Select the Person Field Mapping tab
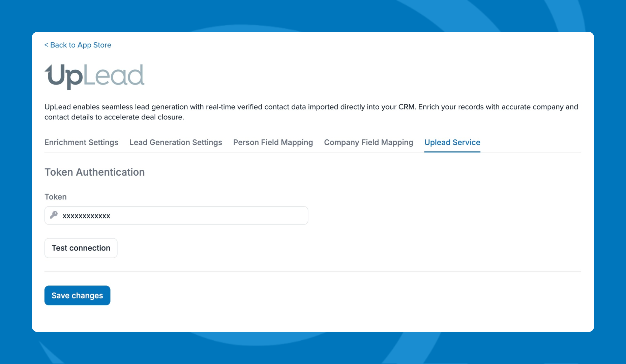This screenshot has width=626, height=364. [273, 142]
